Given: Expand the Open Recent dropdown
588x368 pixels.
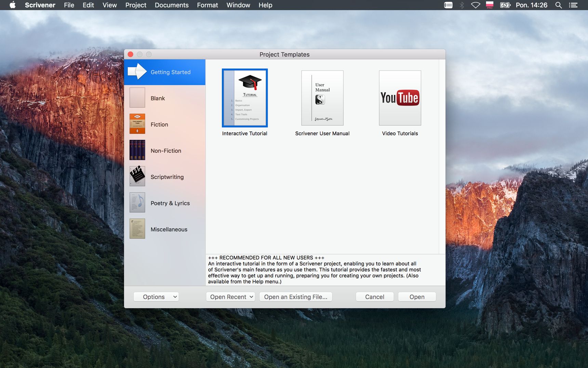Looking at the screenshot, I should pos(231,297).
